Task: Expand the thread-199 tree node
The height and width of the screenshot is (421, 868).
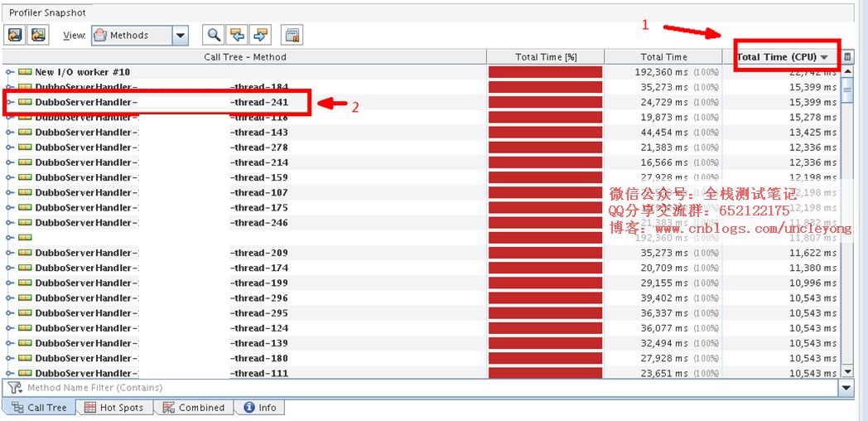Action: click(9, 283)
